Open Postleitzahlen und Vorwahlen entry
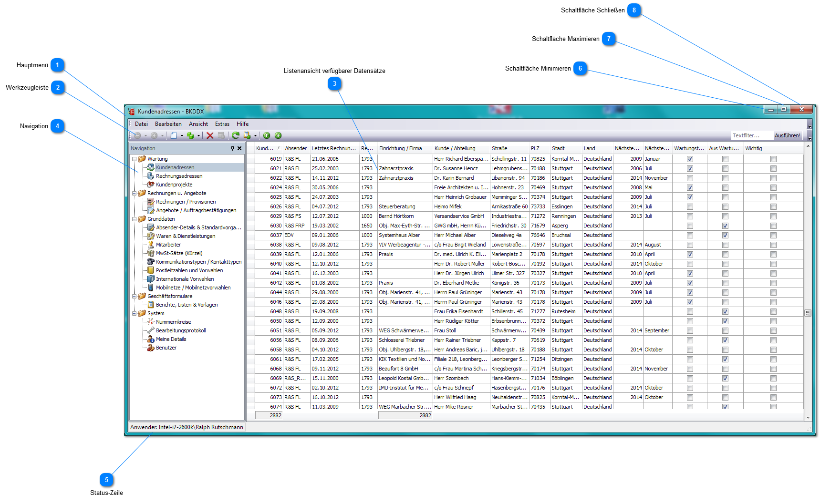 (189, 270)
